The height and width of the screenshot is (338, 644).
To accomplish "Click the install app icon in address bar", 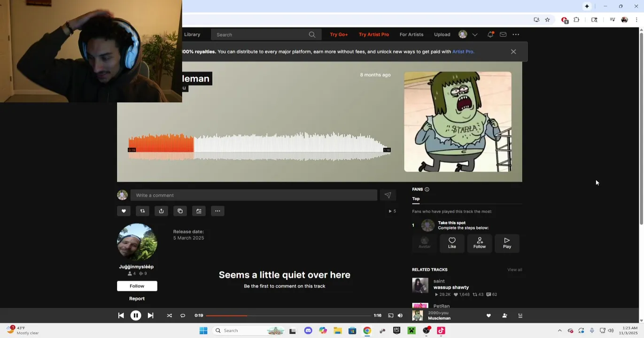I will click(x=536, y=20).
